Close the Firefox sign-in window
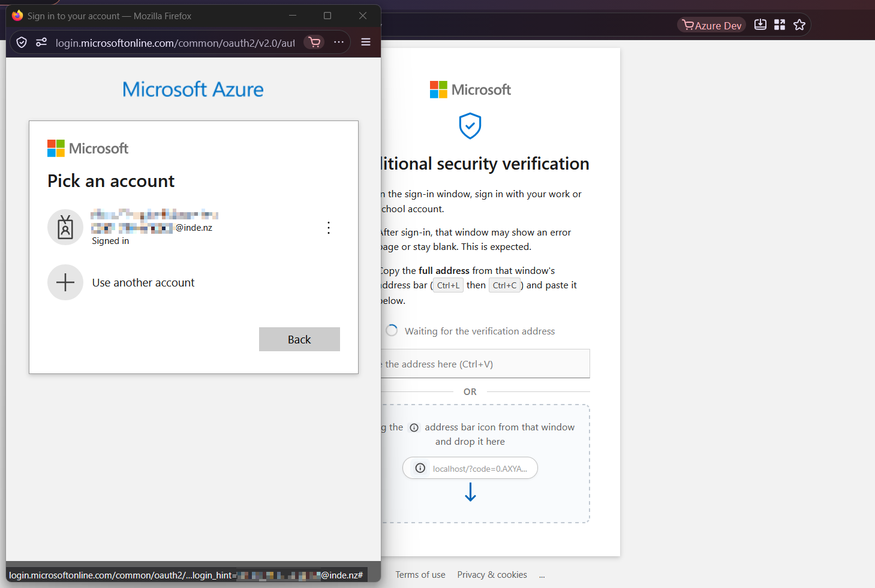 pos(363,16)
